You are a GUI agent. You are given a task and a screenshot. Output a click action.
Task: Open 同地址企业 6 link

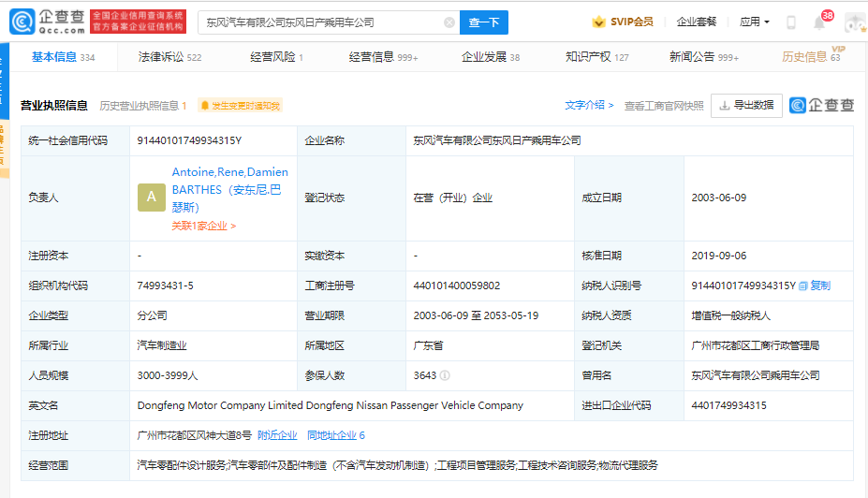[x=336, y=435]
